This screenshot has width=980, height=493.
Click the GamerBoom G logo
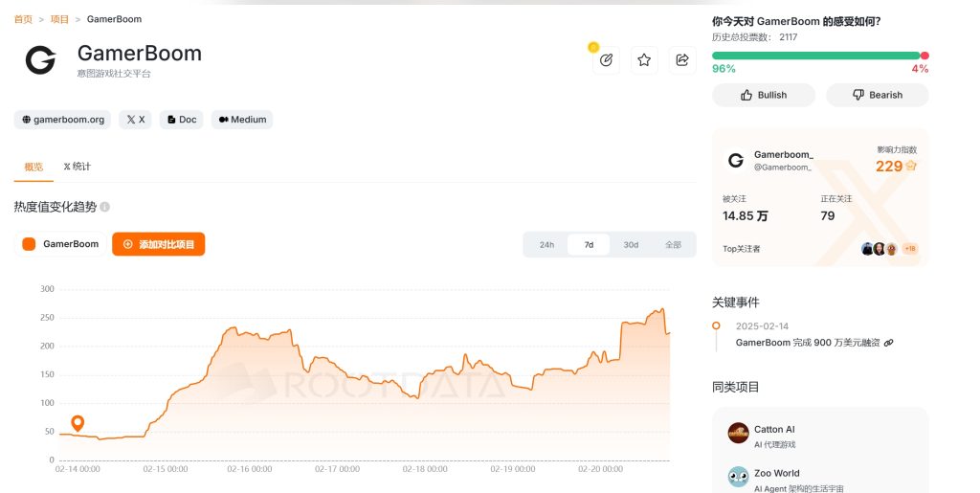[40, 60]
